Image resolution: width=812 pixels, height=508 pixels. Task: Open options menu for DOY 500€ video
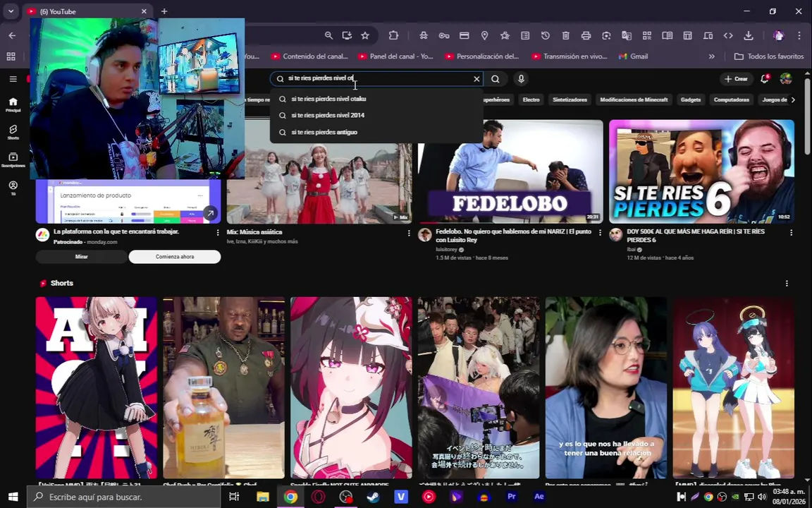point(791,233)
